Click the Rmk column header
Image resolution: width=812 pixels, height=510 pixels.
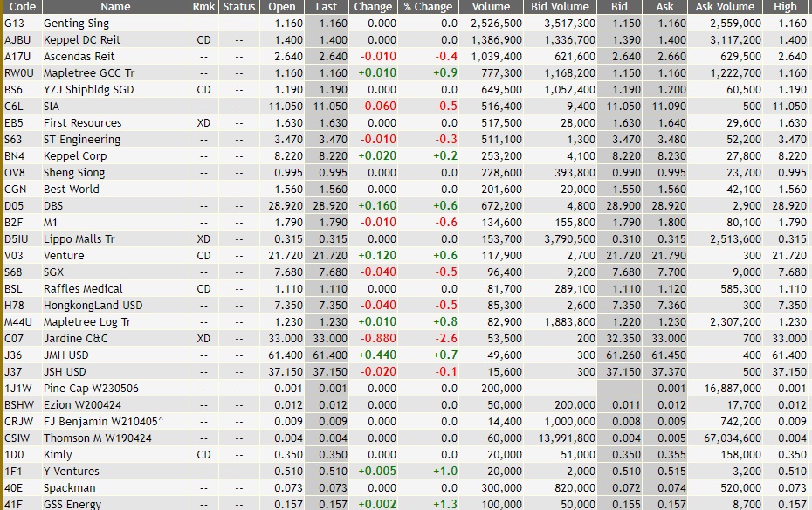click(x=204, y=7)
